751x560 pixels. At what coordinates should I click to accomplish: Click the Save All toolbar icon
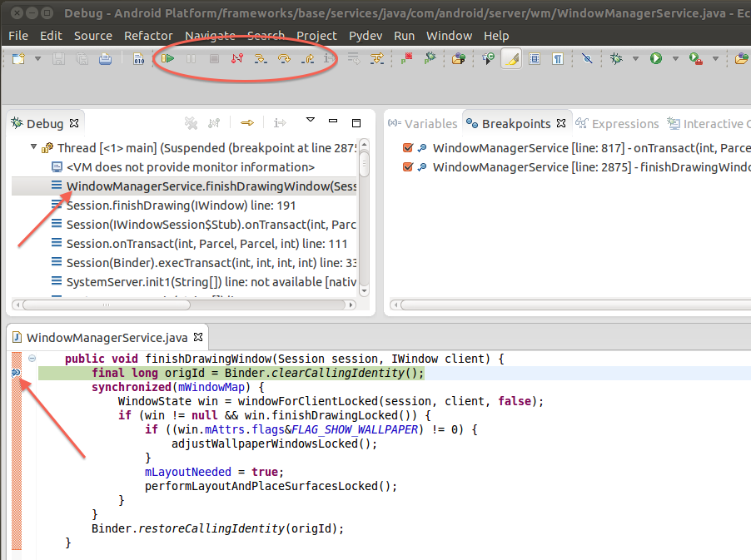tap(82, 58)
